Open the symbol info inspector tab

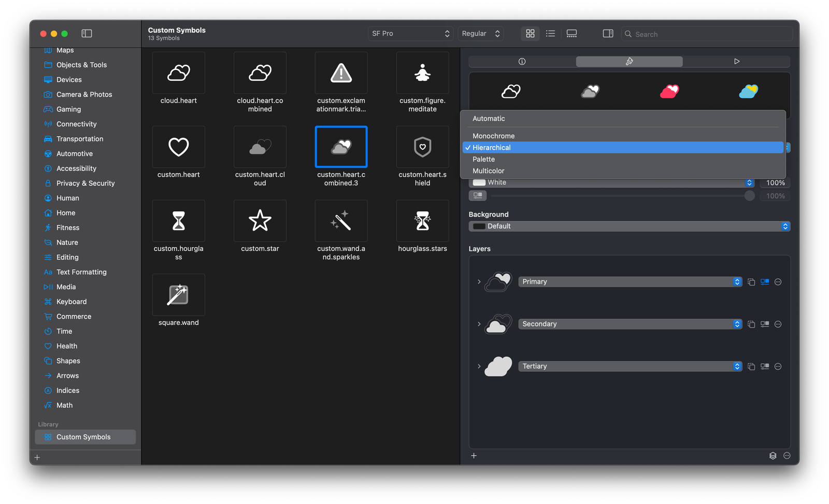tap(522, 61)
